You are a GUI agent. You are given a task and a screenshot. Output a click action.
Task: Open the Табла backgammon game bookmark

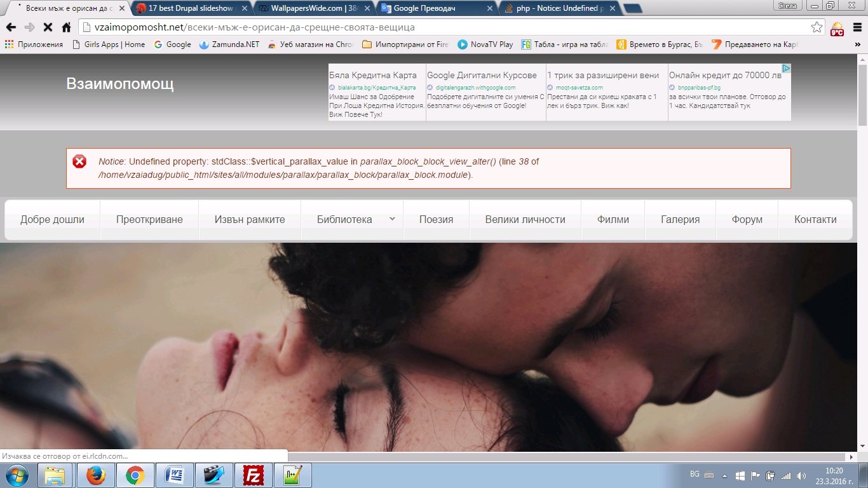point(565,44)
